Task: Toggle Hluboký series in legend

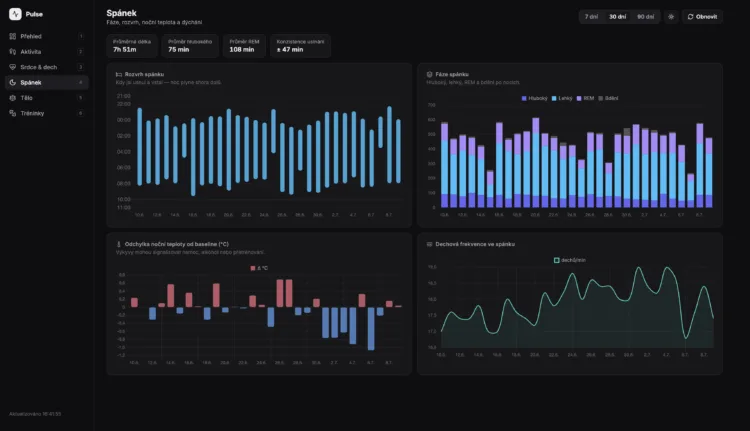Action: [x=534, y=99]
